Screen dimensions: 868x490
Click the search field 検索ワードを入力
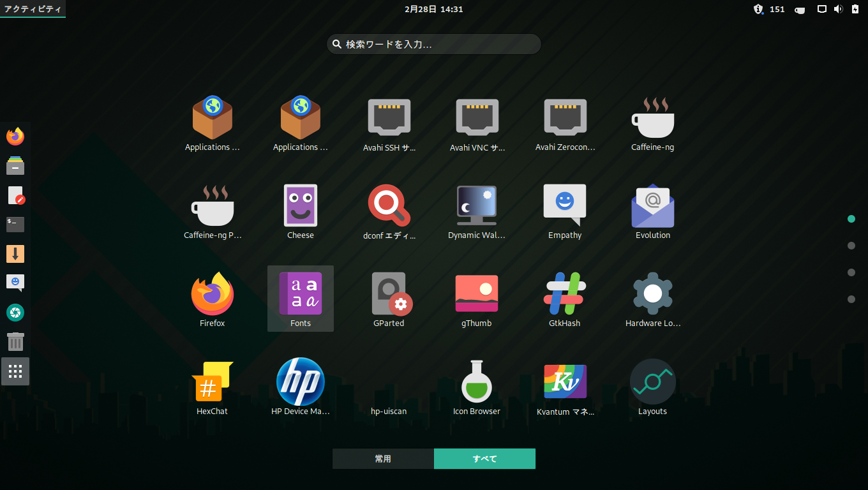[434, 44]
